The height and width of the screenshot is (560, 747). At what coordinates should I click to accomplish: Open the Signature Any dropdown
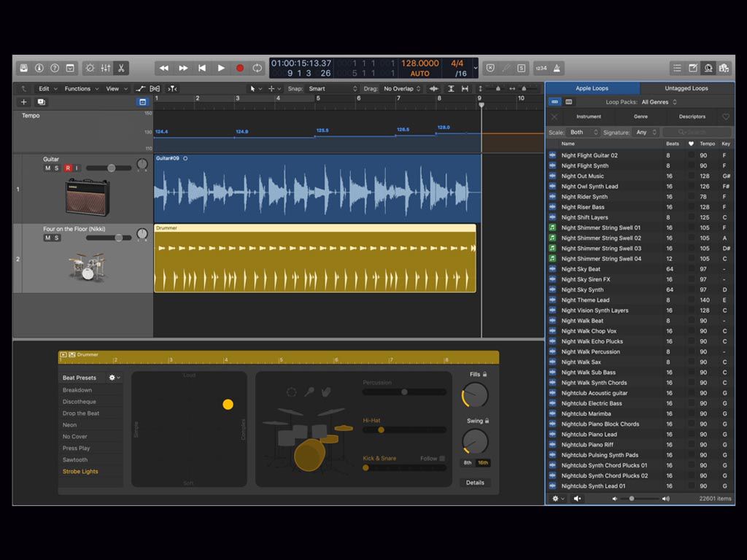tap(646, 133)
